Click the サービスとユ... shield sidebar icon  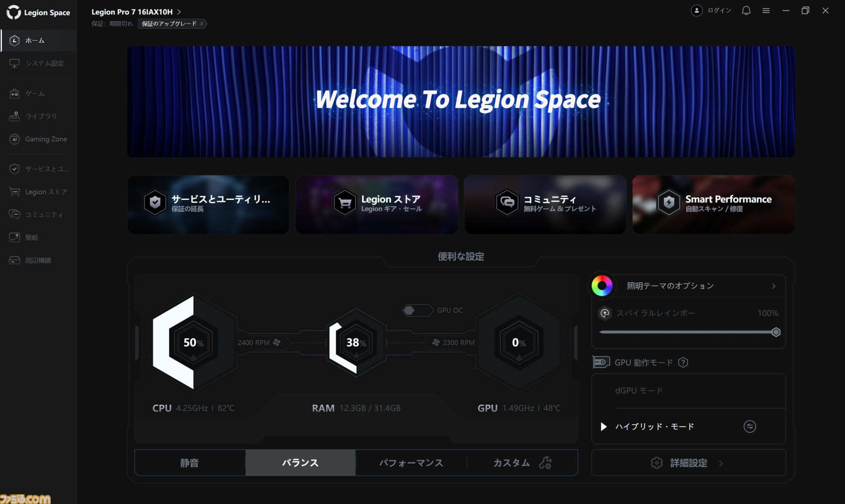[14, 169]
